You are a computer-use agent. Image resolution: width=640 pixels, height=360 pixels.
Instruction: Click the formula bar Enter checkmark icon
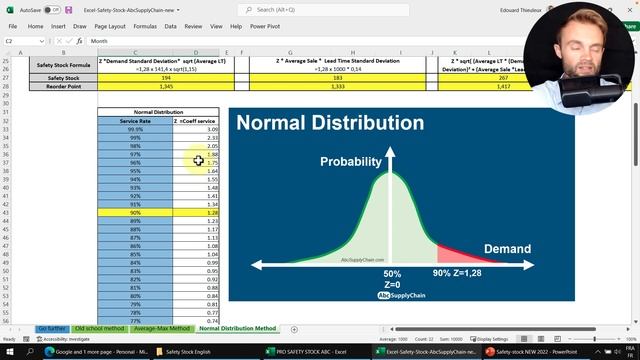click(69, 41)
